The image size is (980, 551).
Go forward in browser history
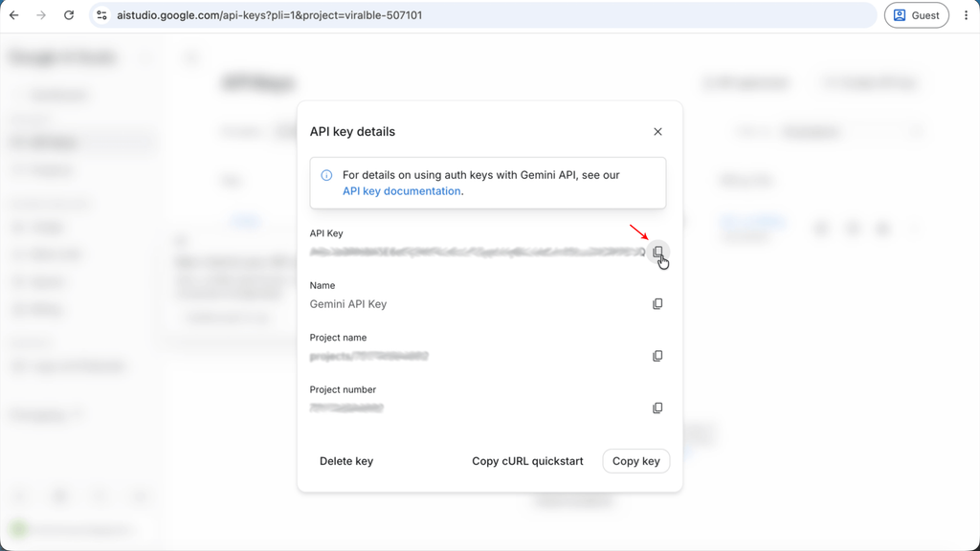41,15
